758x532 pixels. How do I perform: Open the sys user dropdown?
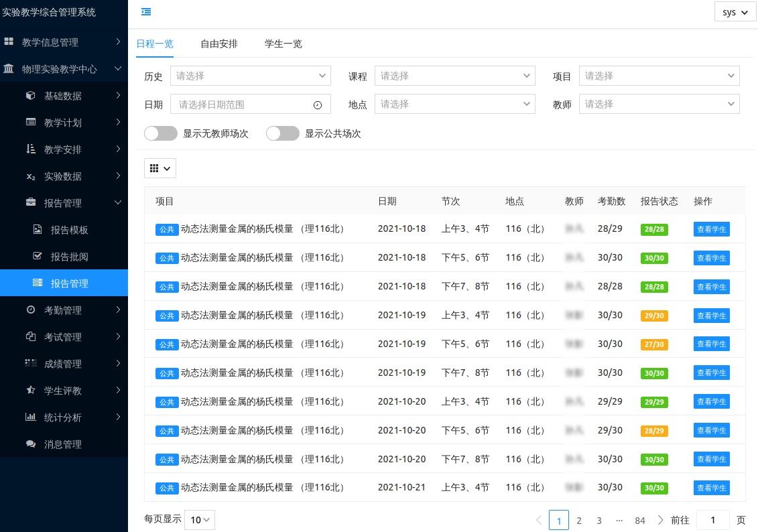735,13
